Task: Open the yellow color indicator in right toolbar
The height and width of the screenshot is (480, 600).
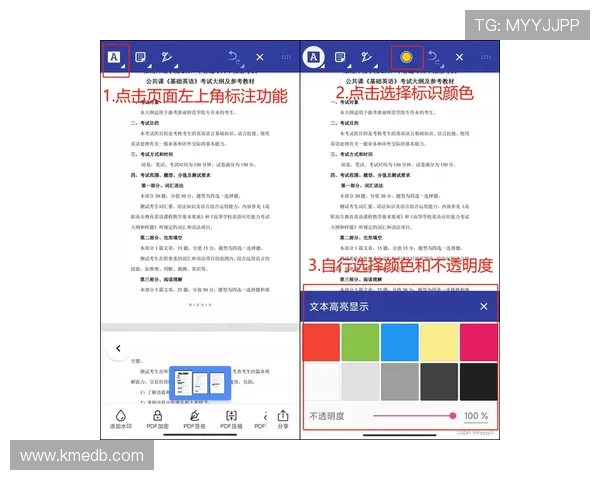Action: (x=406, y=57)
